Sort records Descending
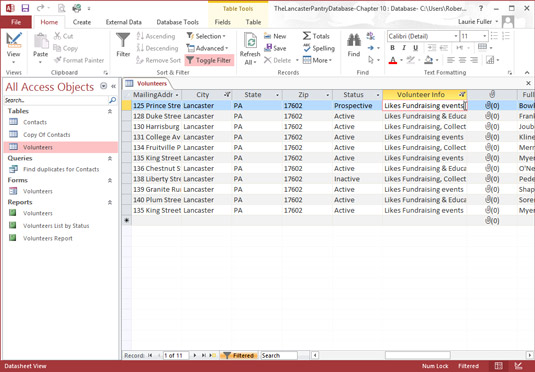The width and height of the screenshot is (535, 372). tap(157, 48)
